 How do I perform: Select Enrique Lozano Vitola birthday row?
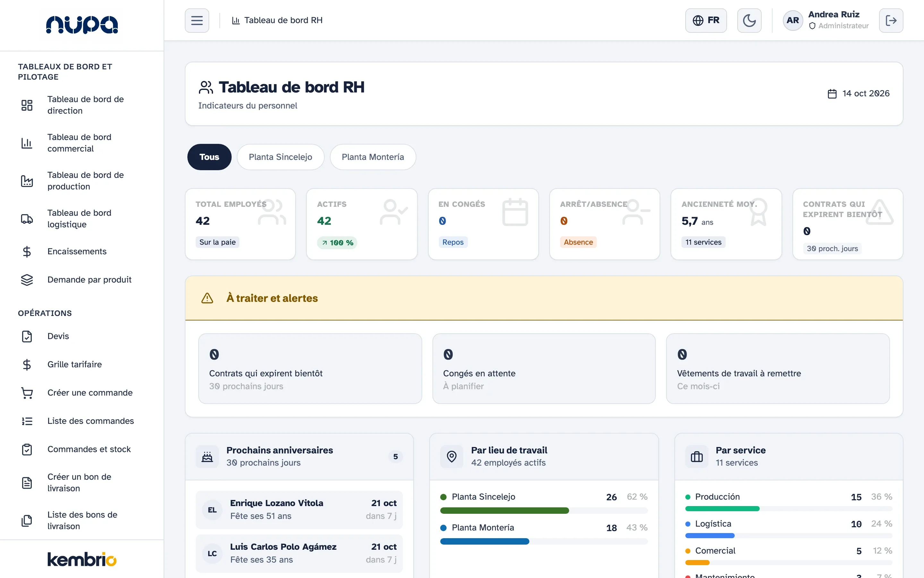tap(299, 510)
